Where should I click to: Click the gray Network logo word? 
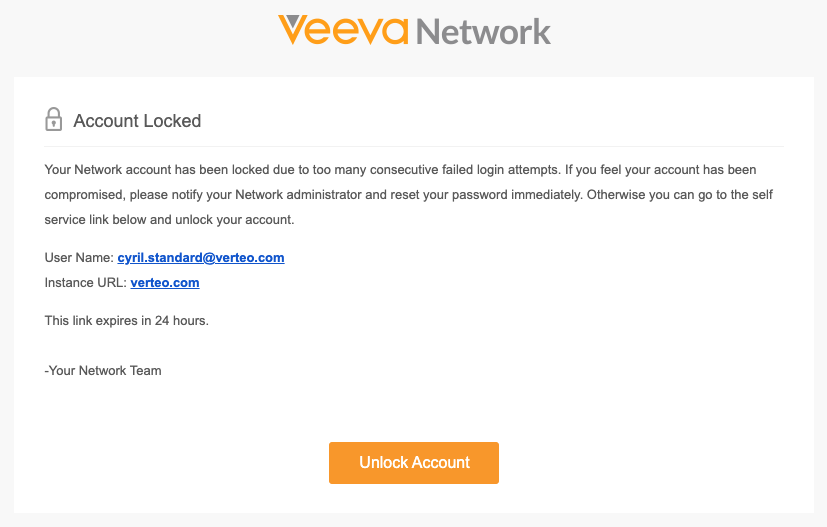tap(483, 31)
